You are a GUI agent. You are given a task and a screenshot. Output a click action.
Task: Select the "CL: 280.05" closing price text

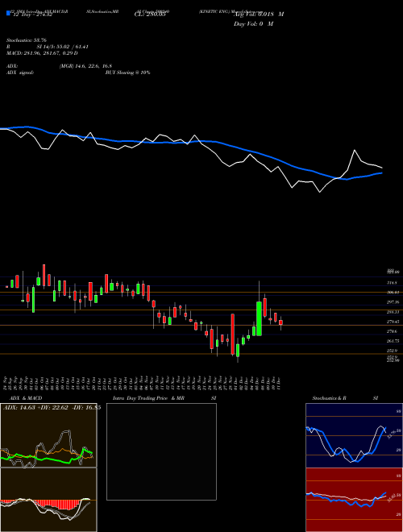150,15
